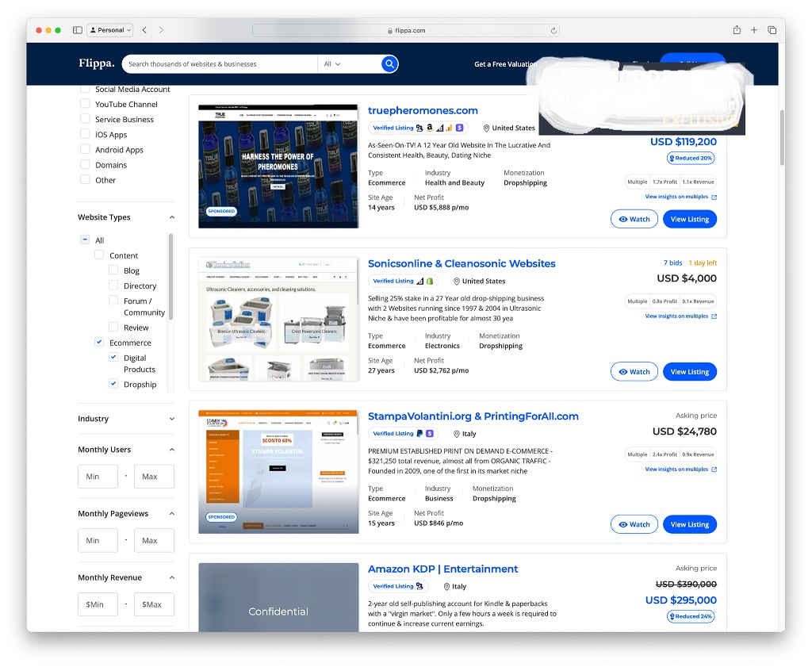View Listing for Sonicsonline & Cleanosonic
This screenshot has width=812, height=667.
(689, 372)
